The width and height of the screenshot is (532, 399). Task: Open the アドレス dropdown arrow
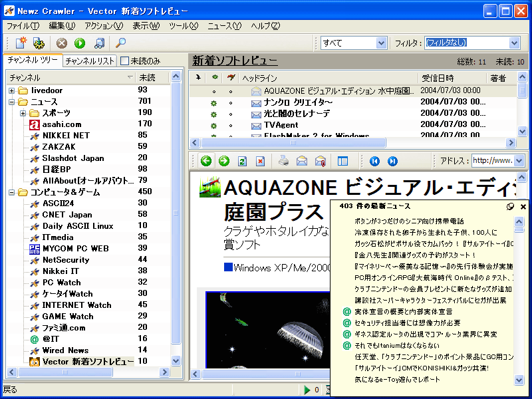519,160
